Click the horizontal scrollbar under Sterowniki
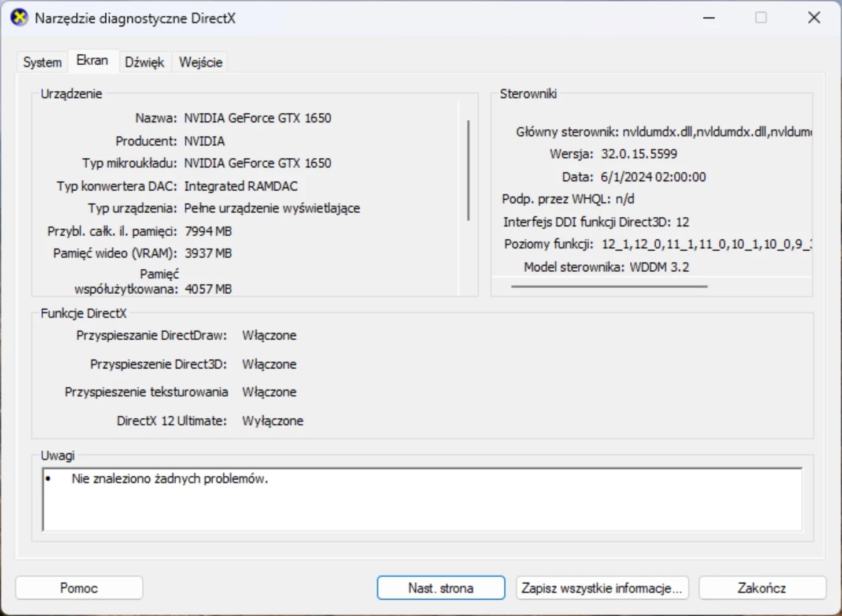The width and height of the screenshot is (842, 616). coord(609,287)
